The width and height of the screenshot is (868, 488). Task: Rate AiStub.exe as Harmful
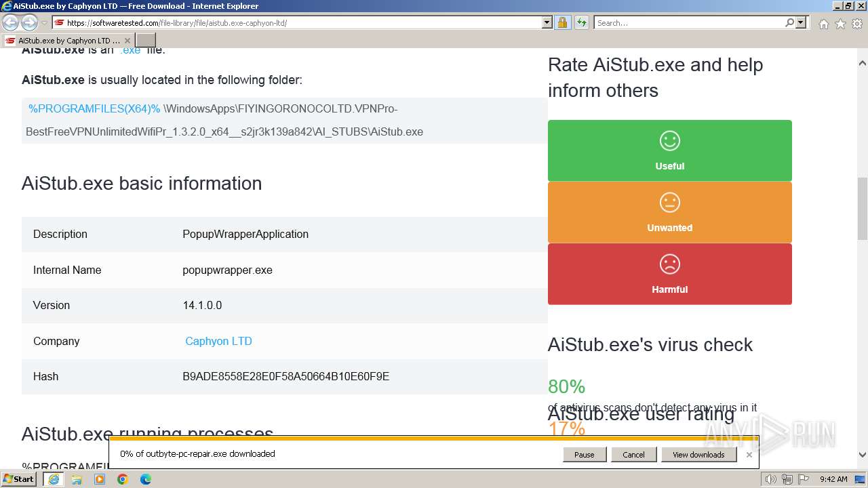pyautogui.click(x=670, y=274)
